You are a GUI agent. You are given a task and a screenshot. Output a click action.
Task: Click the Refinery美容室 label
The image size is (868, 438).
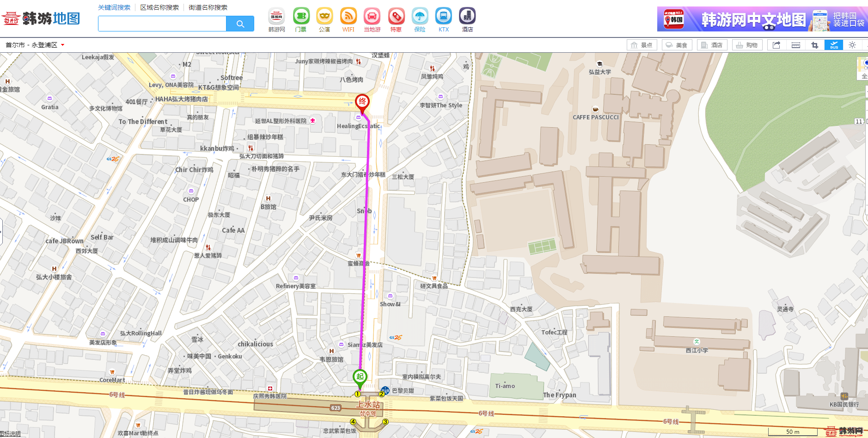coord(296,286)
